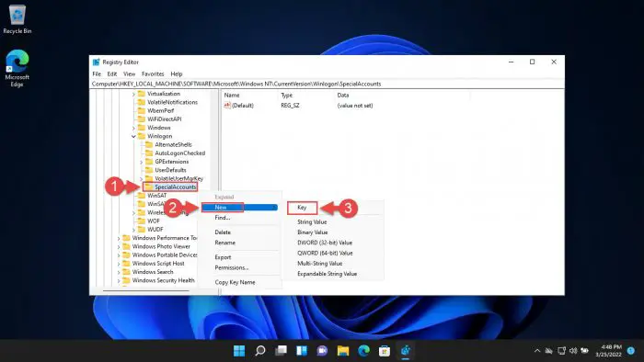Open the Recycle Bin desktop icon
This screenshot has width=644, height=362.
pyautogui.click(x=17, y=19)
